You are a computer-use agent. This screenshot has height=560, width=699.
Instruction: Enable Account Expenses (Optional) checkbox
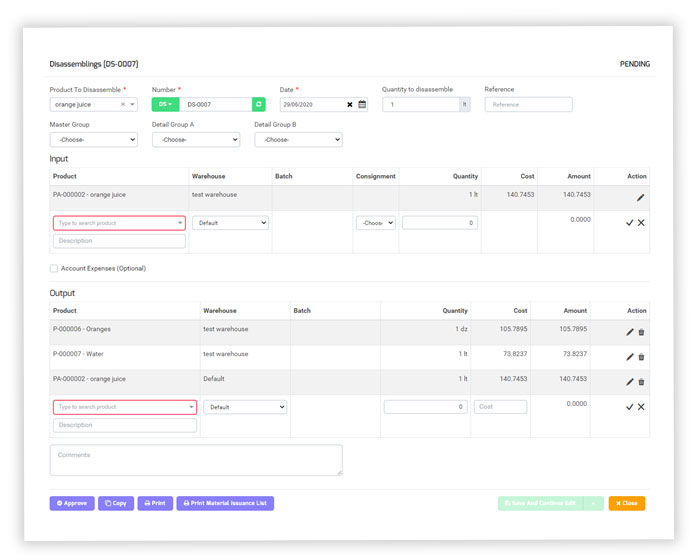click(x=54, y=268)
